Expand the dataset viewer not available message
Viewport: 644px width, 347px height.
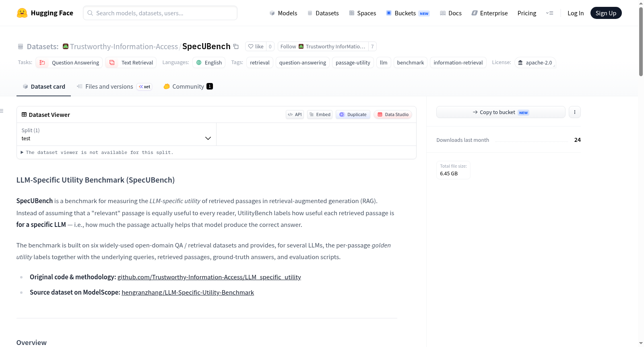[97, 152]
